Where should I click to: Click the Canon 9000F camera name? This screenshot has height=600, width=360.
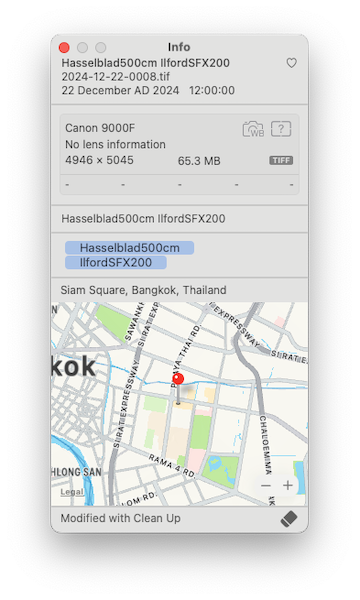tap(100, 128)
